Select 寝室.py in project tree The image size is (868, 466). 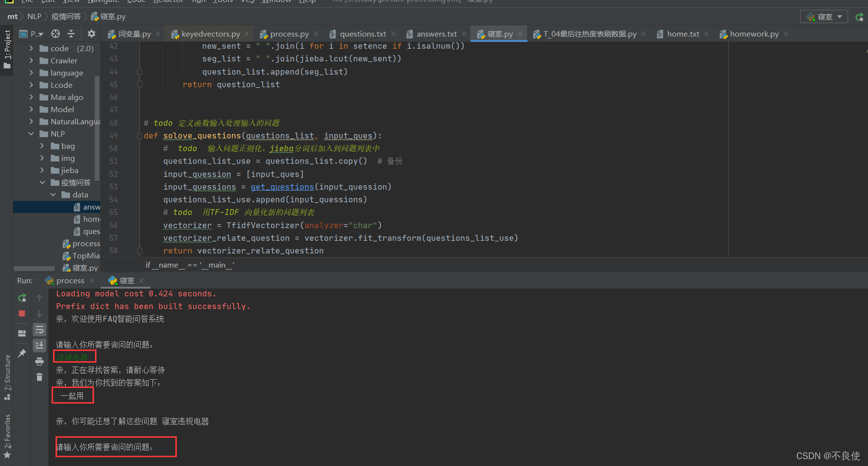tap(80, 268)
